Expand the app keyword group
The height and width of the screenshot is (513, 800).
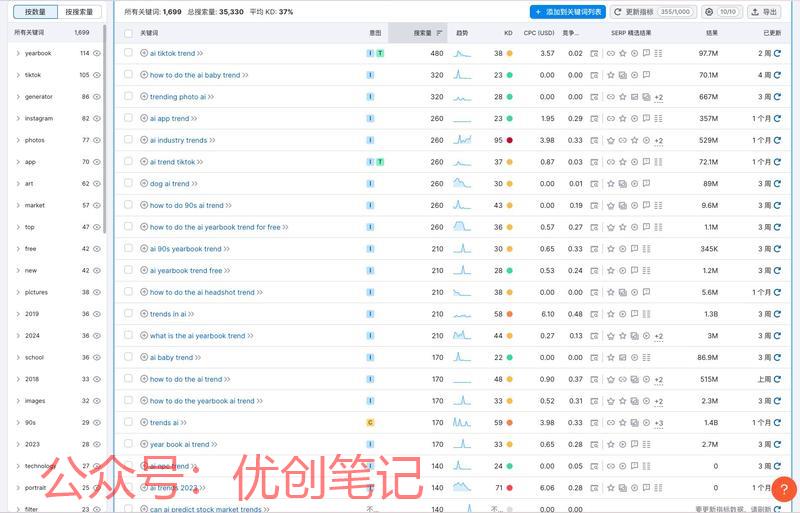click(x=18, y=162)
